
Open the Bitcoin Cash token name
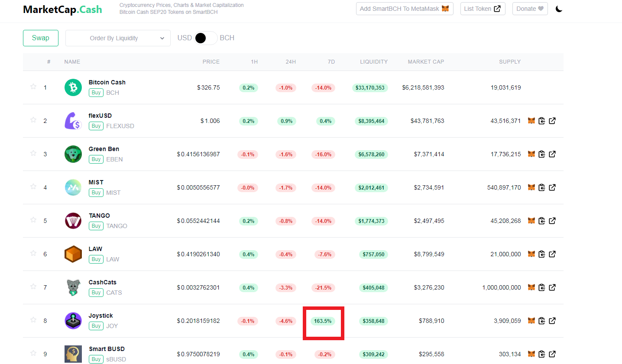click(107, 82)
